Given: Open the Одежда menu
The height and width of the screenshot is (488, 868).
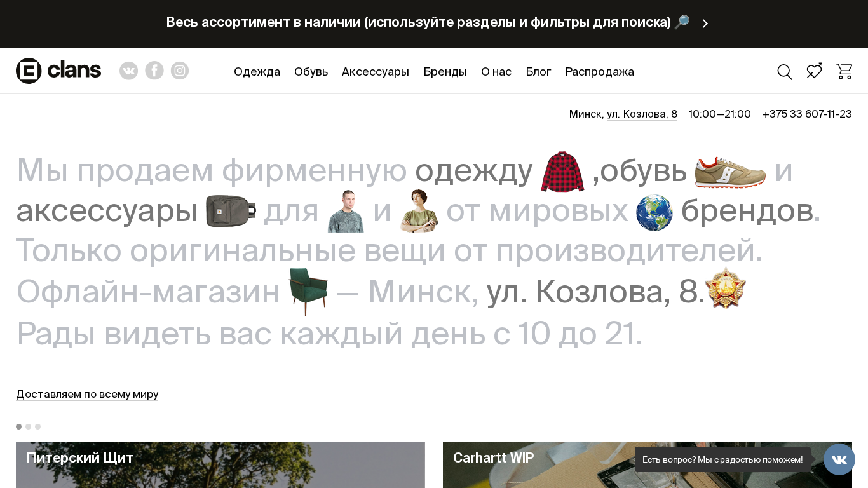Looking at the screenshot, I should [257, 72].
